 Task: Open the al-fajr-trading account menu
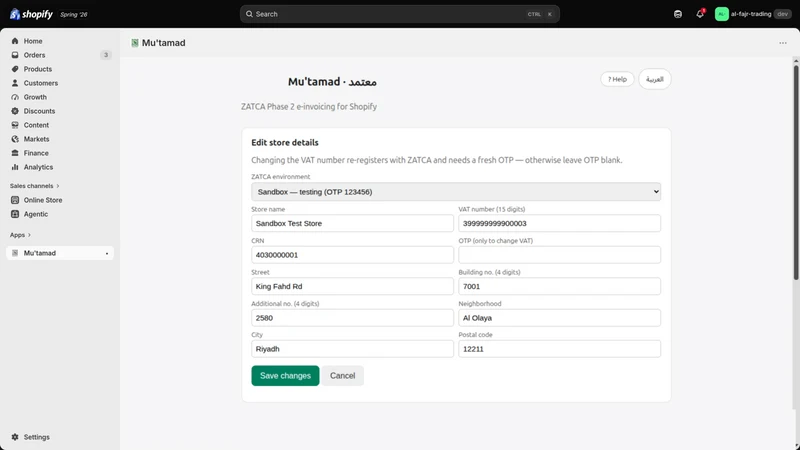pyautogui.click(x=753, y=14)
